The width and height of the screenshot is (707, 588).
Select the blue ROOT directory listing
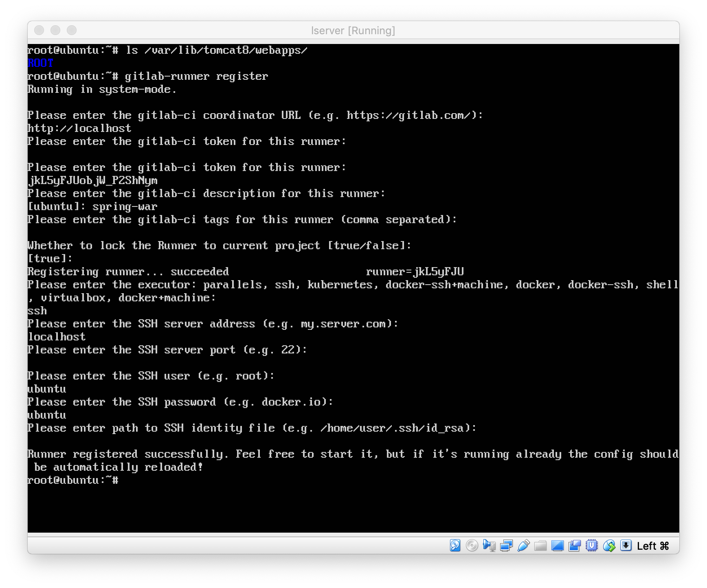pyautogui.click(x=40, y=63)
